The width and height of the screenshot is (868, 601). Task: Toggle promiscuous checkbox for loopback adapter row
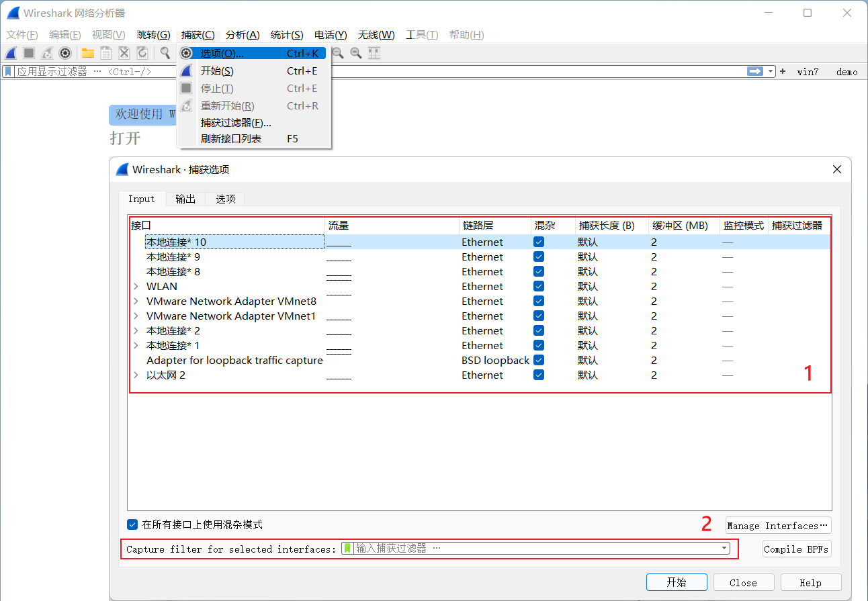point(539,360)
